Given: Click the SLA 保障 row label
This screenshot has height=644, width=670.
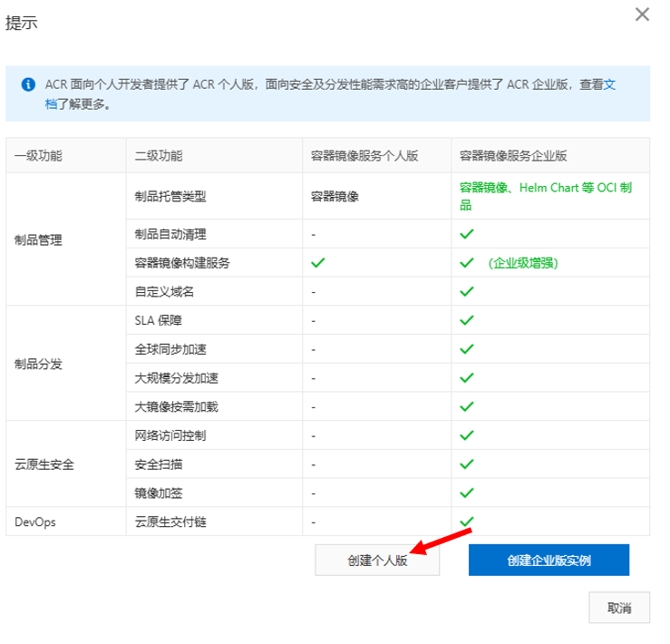Looking at the screenshot, I should pyautogui.click(x=159, y=320).
